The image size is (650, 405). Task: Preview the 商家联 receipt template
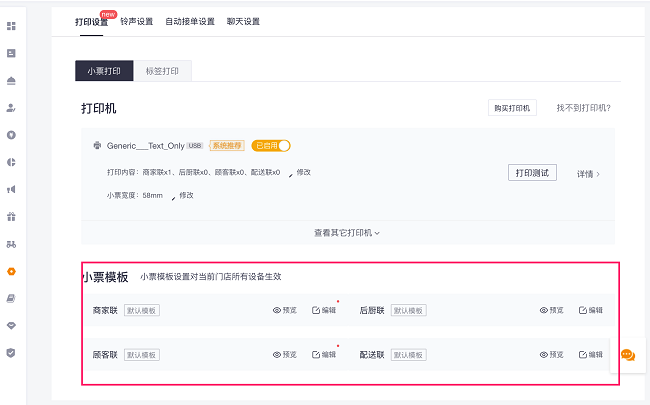pos(285,310)
